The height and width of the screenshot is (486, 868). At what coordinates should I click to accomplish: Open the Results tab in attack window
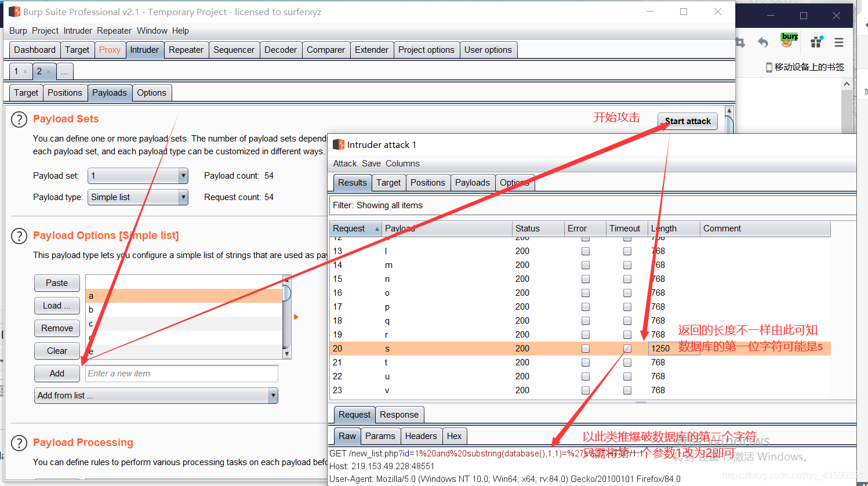pyautogui.click(x=353, y=183)
